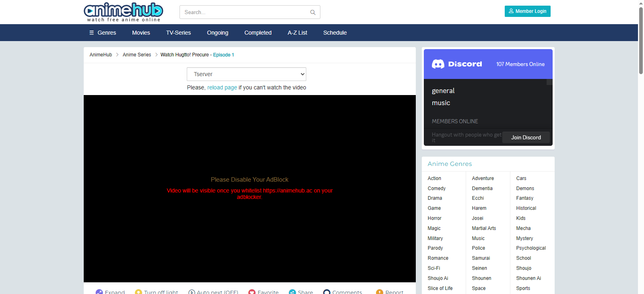Click the Comments icon

[x=327, y=292]
